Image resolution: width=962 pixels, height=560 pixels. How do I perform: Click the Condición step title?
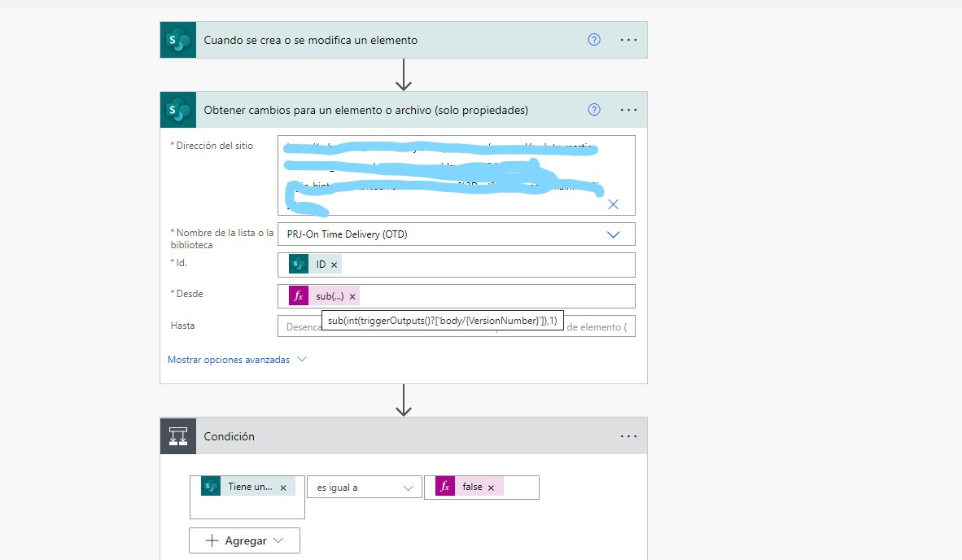click(x=229, y=437)
